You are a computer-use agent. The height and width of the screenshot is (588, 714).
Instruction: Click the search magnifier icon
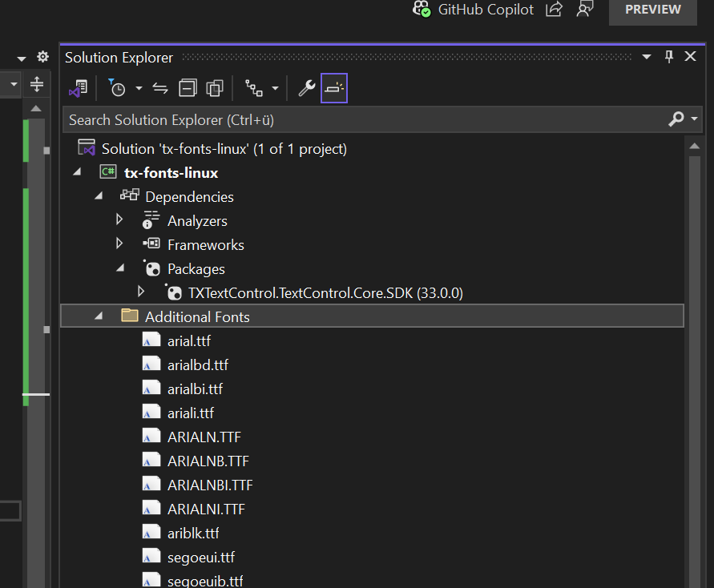pos(676,119)
